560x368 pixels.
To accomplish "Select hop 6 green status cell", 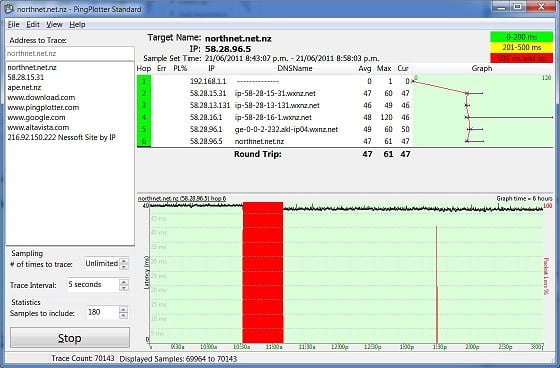I will (x=144, y=141).
